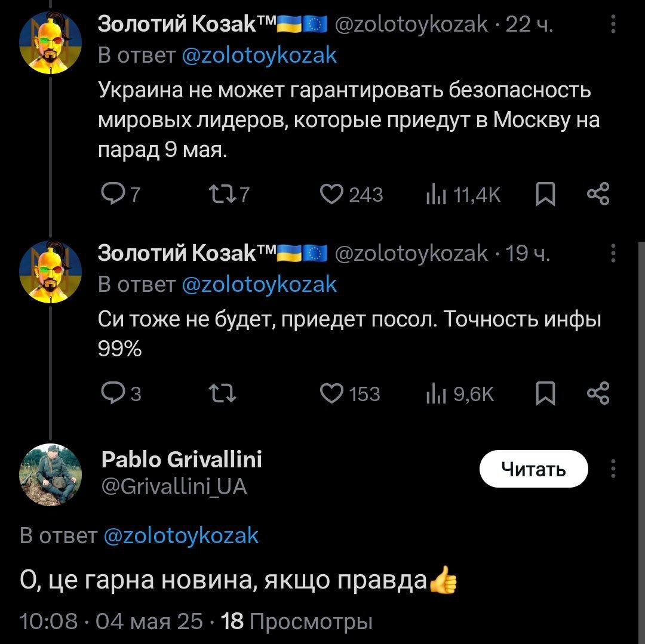The width and height of the screenshot is (645, 644).
Task: Open Золотий Козак avatar on first tweet
Action: pos(50,42)
